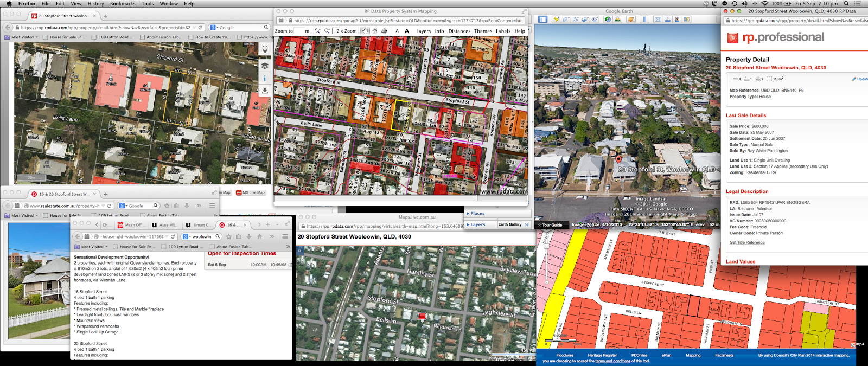Click the red pushpin on Maps.live map
This screenshot has height=366, width=868.
422,317
